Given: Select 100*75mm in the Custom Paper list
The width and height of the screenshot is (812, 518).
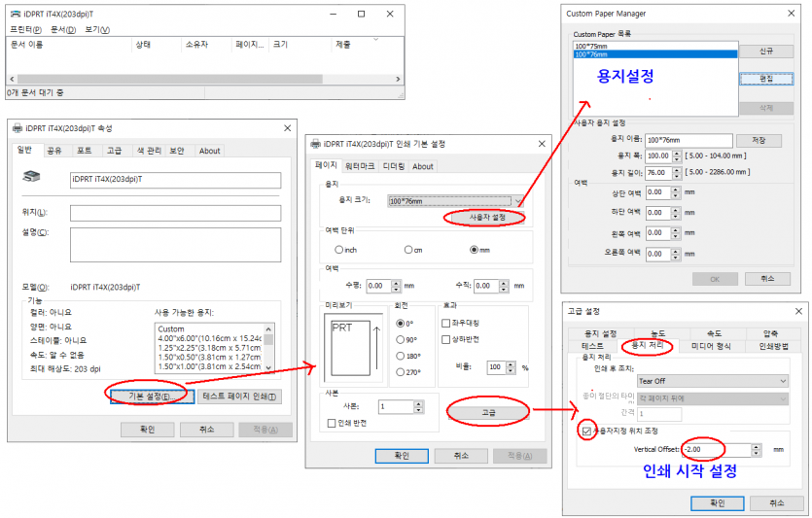Looking at the screenshot, I should pyautogui.click(x=589, y=47).
